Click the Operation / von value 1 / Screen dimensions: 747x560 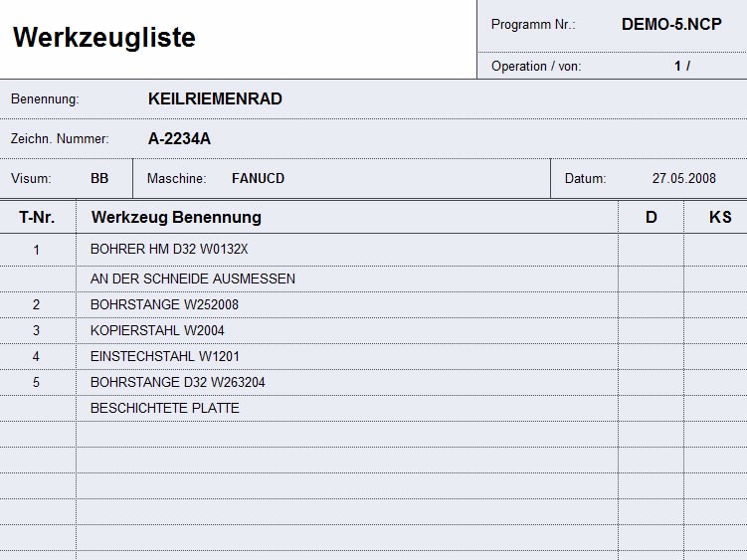[x=681, y=67]
